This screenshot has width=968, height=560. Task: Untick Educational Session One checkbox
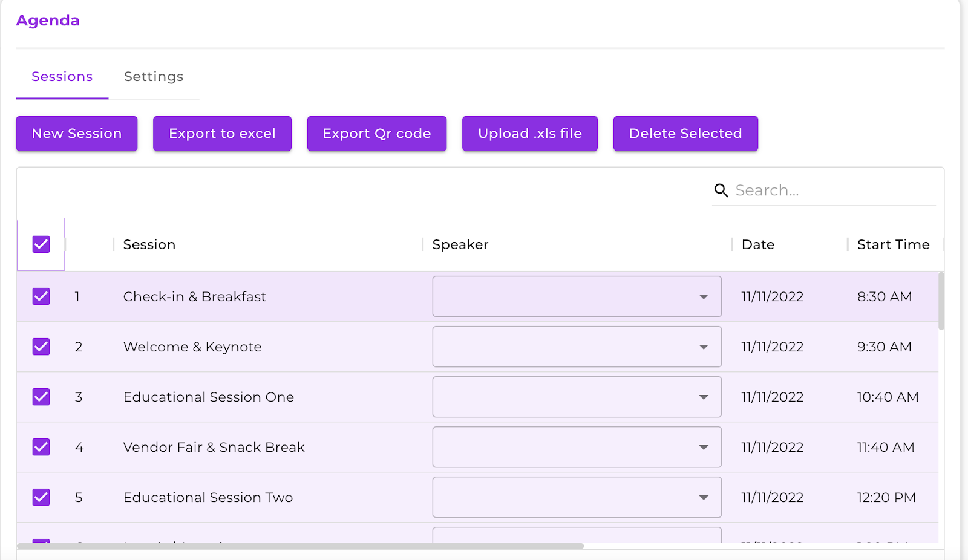pyautogui.click(x=41, y=397)
